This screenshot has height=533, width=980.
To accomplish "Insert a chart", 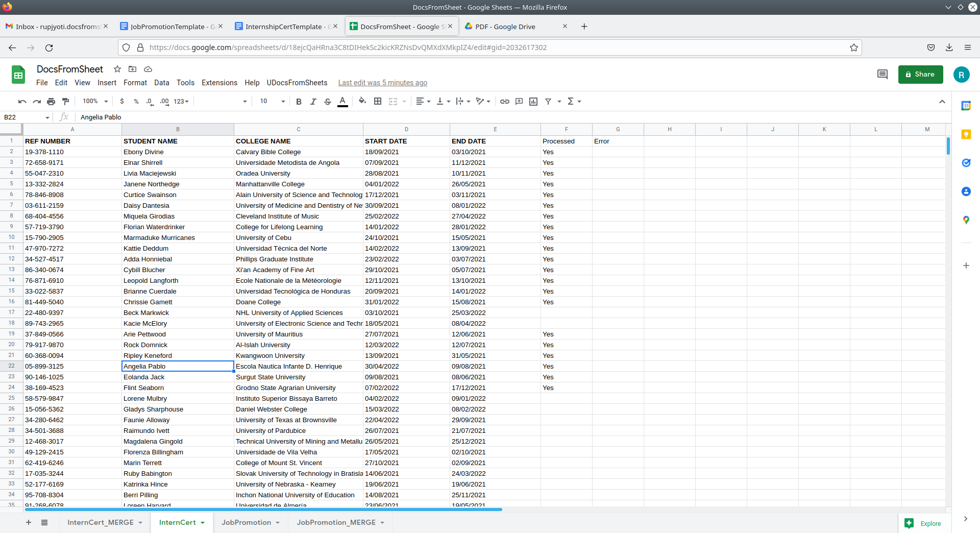I will point(533,102).
